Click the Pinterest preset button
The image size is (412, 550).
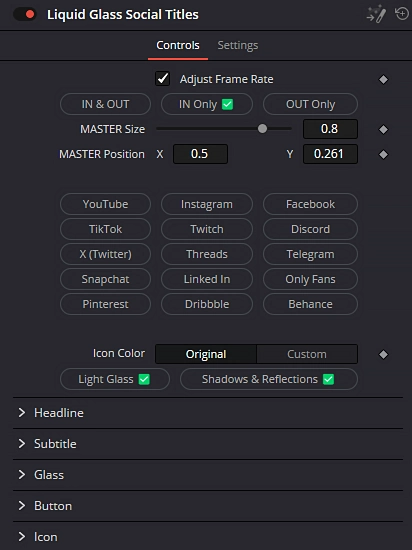click(106, 304)
